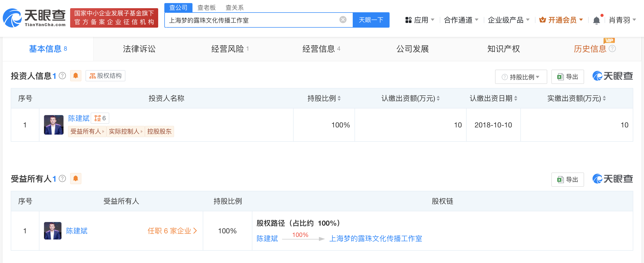Expand the 开通会员 dropdown
644x263 pixels.
click(x=561, y=20)
